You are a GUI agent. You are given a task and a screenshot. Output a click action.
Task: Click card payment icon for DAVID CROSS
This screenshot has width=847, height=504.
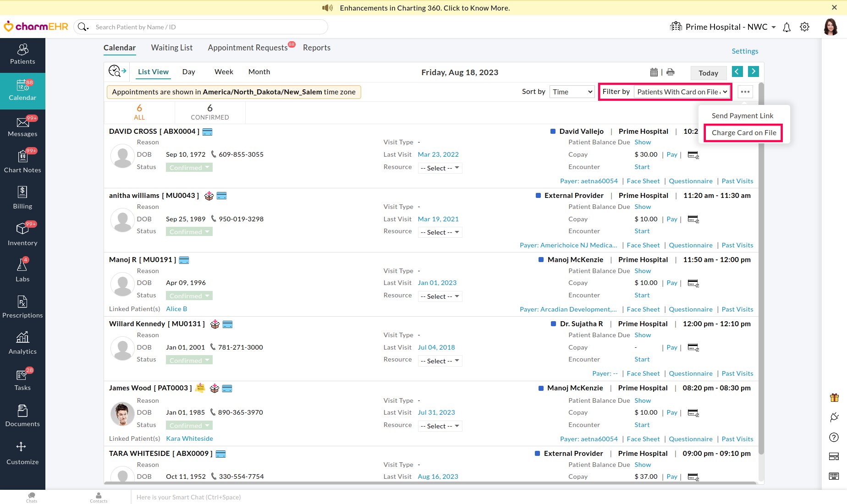tap(693, 155)
